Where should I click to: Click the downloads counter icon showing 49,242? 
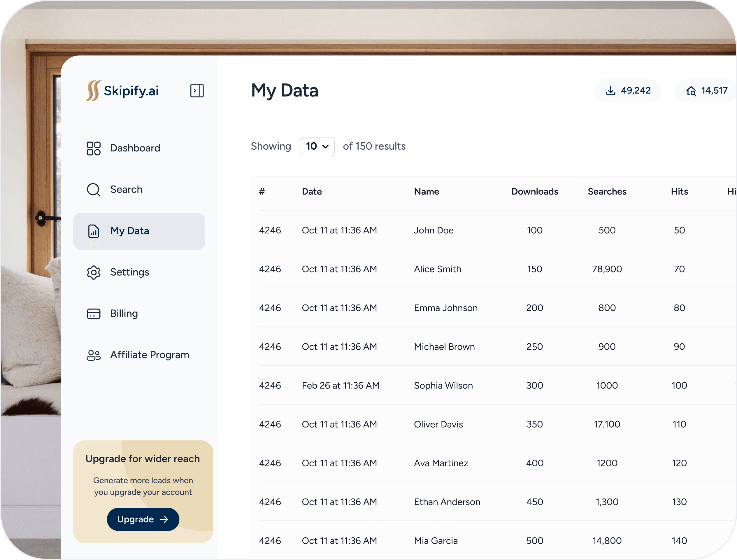[610, 90]
